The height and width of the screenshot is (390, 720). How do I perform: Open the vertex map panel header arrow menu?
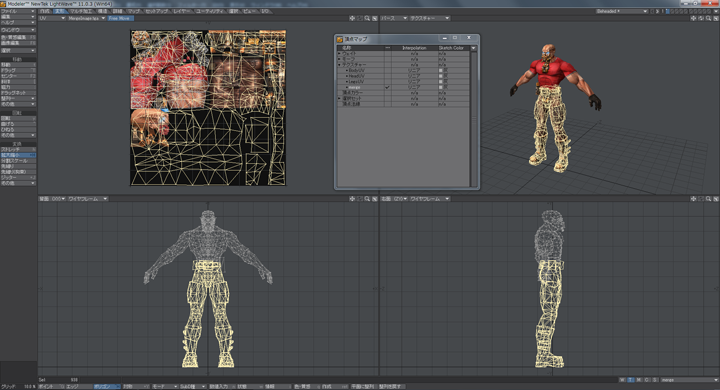(x=473, y=48)
